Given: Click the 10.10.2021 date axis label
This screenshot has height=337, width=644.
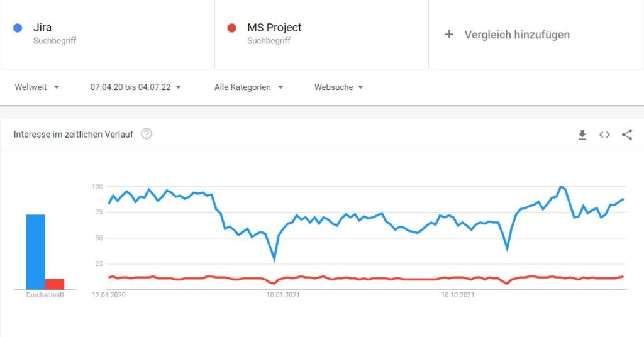Looking at the screenshot, I should 458,295.
